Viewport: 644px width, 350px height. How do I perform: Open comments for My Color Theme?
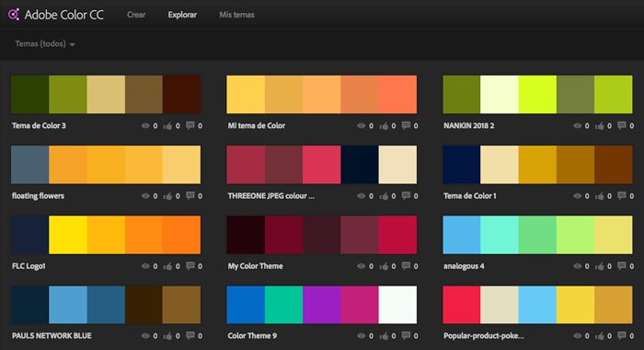(x=406, y=266)
